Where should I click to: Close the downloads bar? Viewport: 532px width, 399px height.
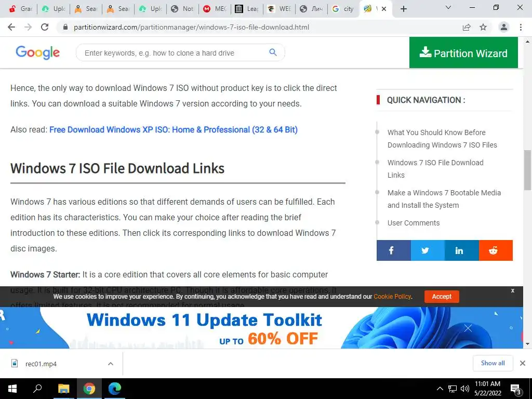(523, 363)
